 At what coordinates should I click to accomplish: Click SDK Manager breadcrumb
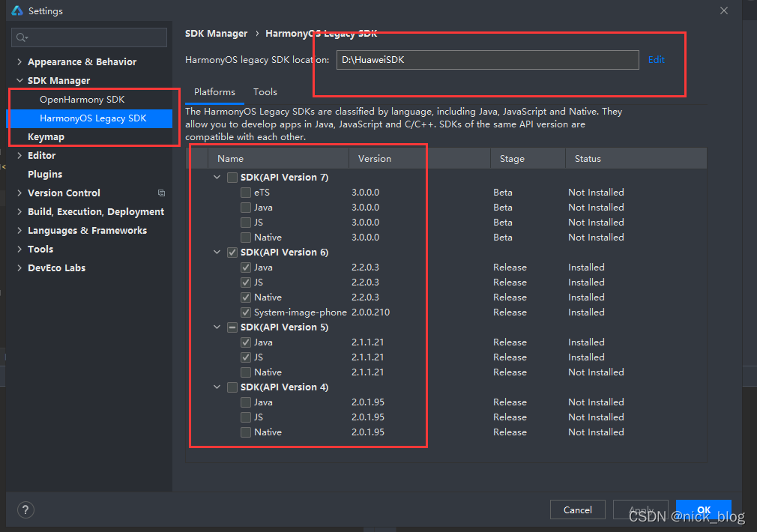217,34
